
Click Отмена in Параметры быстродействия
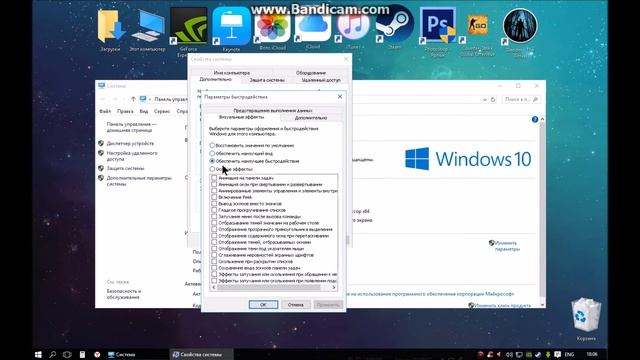pyautogui.click(x=296, y=304)
